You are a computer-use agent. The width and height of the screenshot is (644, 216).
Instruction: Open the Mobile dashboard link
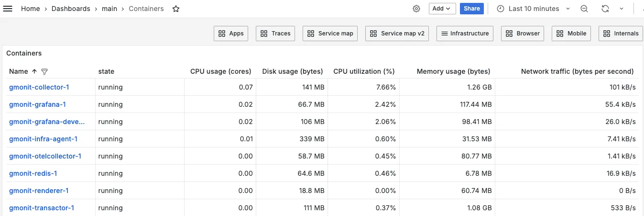click(x=571, y=34)
